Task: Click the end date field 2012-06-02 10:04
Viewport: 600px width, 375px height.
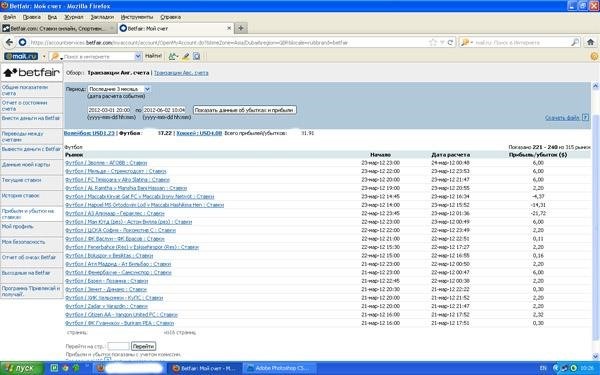Action: [164, 110]
